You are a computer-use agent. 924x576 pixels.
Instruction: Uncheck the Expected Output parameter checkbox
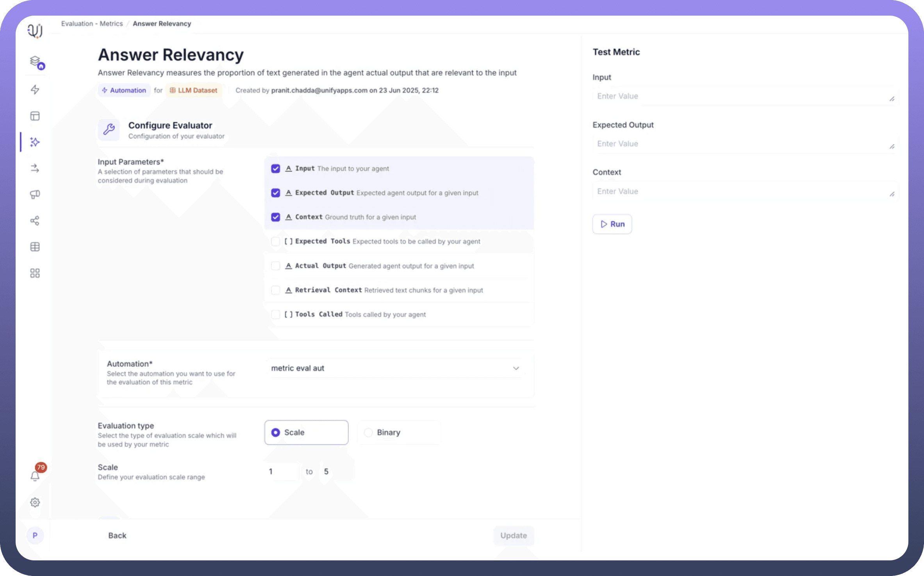(275, 193)
